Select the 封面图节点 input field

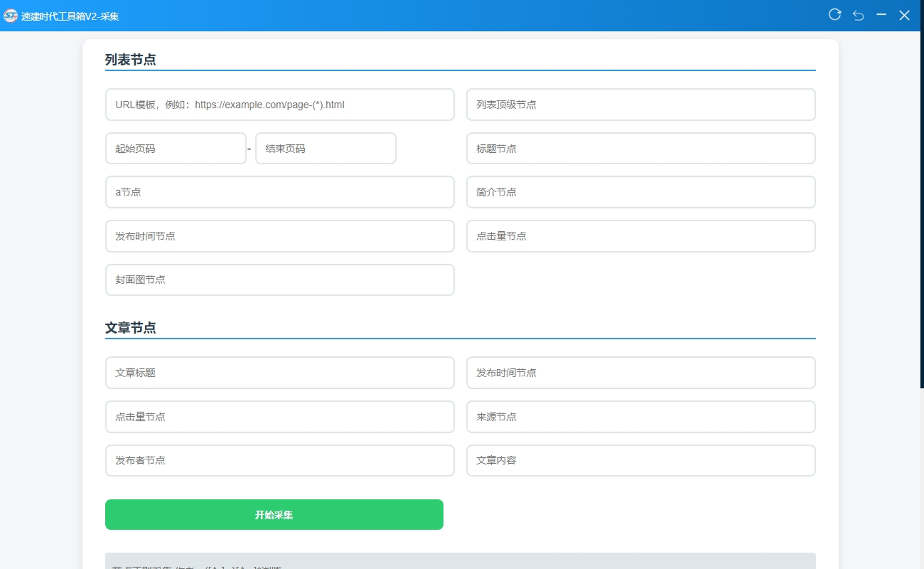click(280, 280)
